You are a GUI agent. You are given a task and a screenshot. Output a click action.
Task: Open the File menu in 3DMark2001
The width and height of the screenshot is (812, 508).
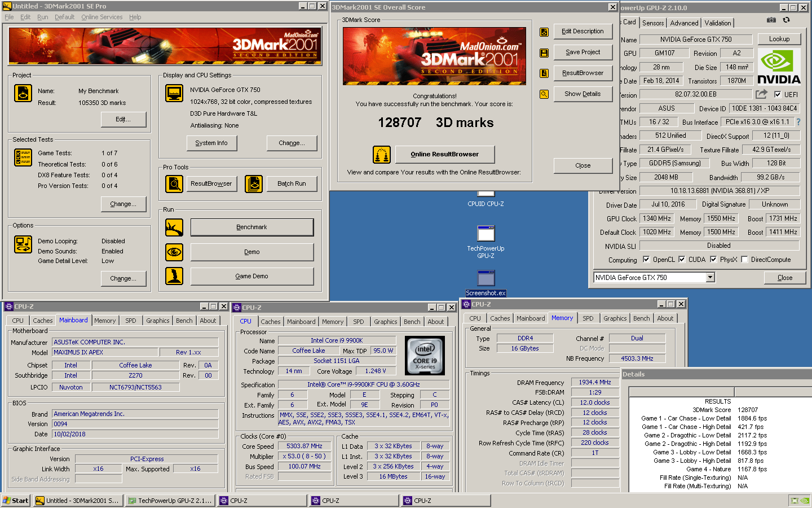tap(9, 17)
